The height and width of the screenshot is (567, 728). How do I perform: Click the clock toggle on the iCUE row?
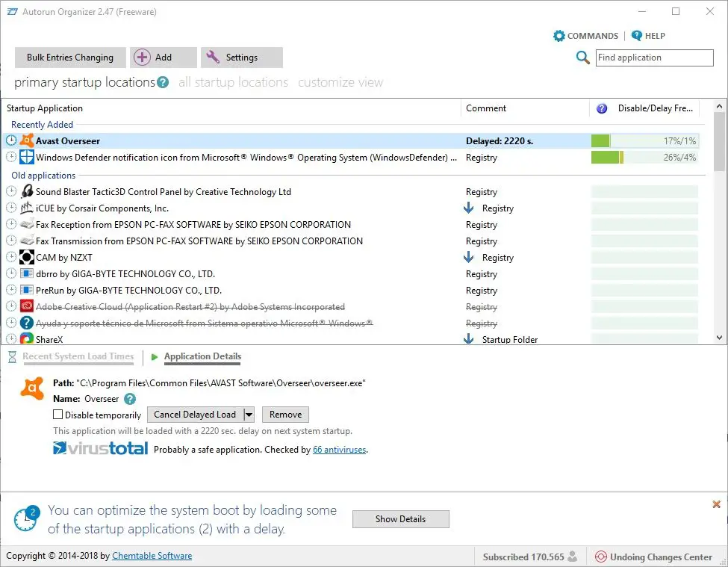(x=11, y=208)
